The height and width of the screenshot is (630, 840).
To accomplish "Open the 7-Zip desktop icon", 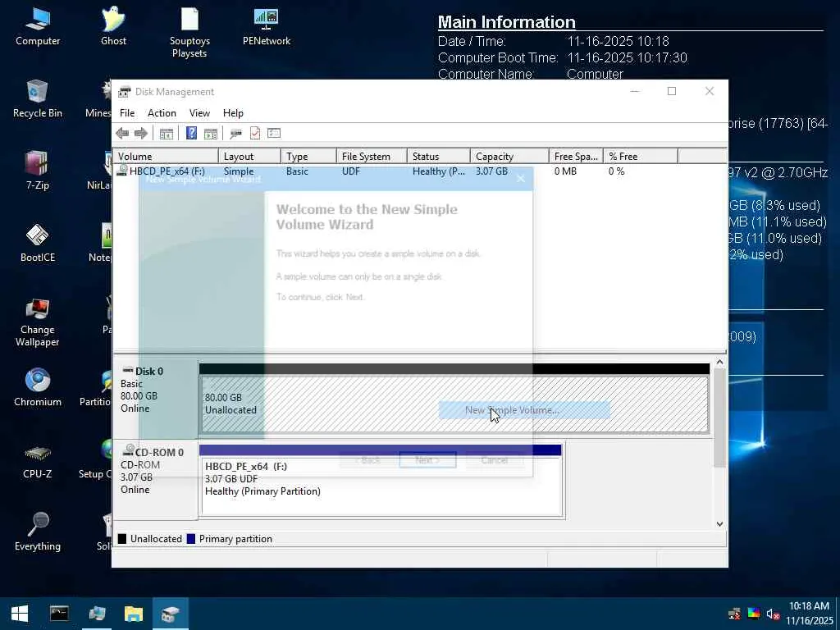I will click(x=38, y=171).
